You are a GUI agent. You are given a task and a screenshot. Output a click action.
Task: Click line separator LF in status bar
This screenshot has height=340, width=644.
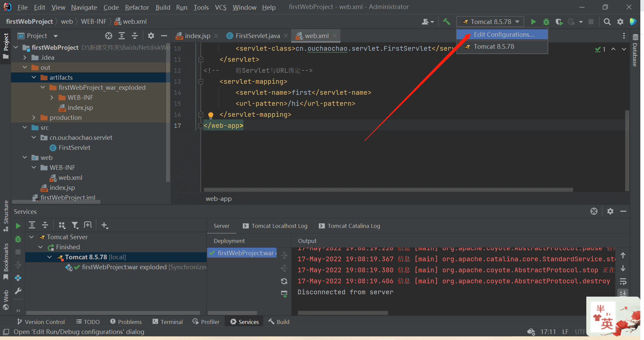point(565,332)
